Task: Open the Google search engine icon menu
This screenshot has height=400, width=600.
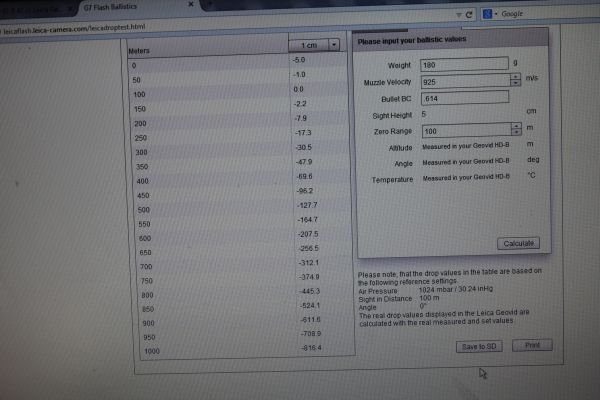Action: (x=490, y=14)
